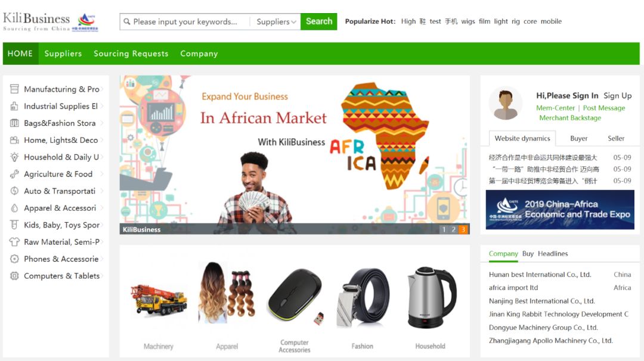Image resolution: width=644 pixels, height=361 pixels.
Task: Click the Household & Daily lightbulb icon
Action: point(14,157)
